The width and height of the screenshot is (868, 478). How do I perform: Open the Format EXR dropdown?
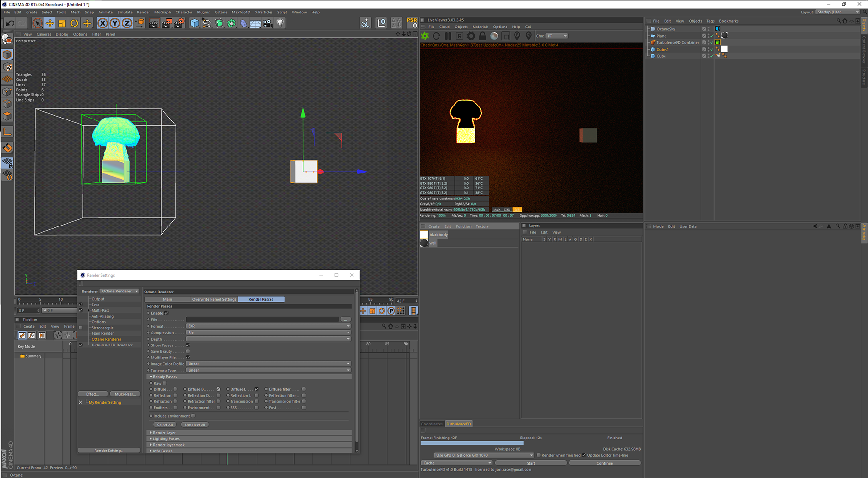268,326
